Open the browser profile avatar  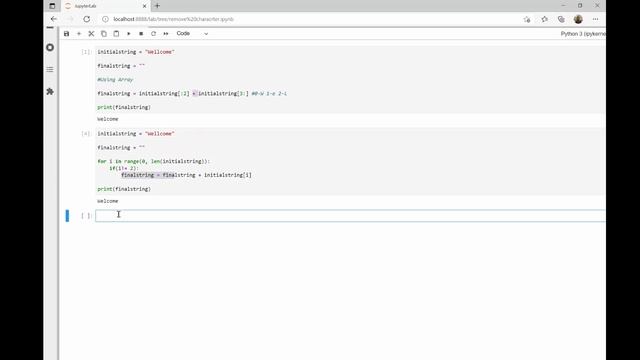tap(578, 19)
